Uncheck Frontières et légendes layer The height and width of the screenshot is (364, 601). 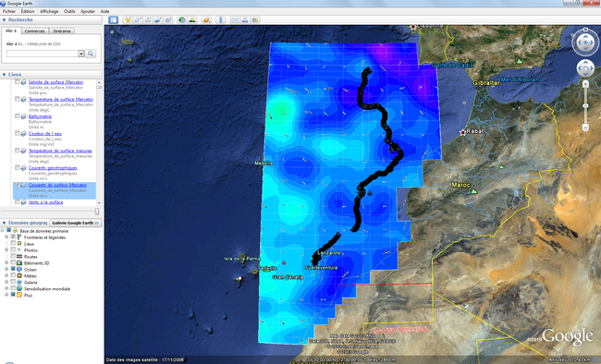pos(13,237)
